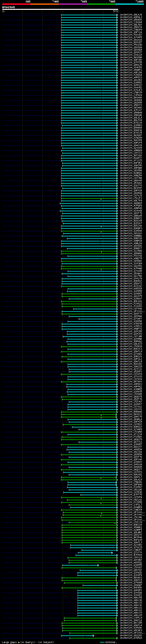Screen dimensions: 146x644
Task: Choose hit UniRef100_C5YV67
Action: coord(131,567)
